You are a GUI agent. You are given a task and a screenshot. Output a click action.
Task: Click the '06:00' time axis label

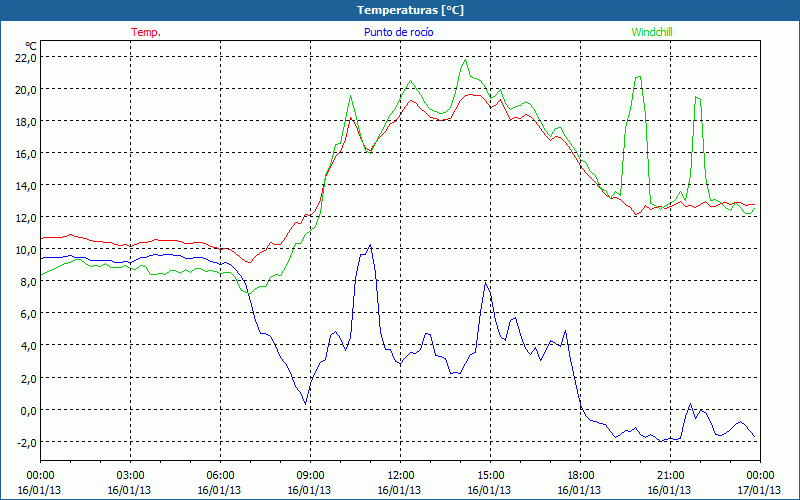coord(220,475)
